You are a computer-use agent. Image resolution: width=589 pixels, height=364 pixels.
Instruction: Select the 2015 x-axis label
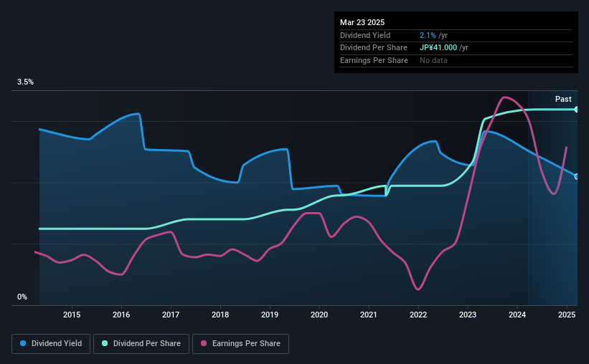pyautogui.click(x=72, y=315)
